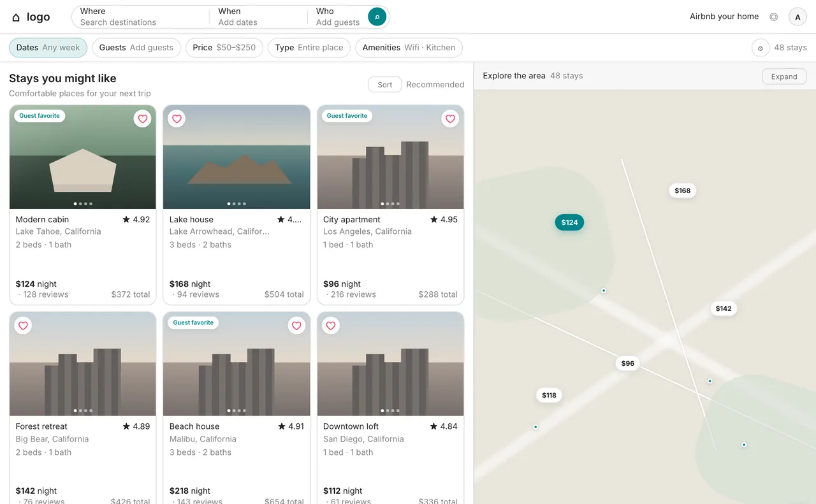The image size is (816, 504).
Task: Click the Who Add guests field
Action: tap(338, 17)
